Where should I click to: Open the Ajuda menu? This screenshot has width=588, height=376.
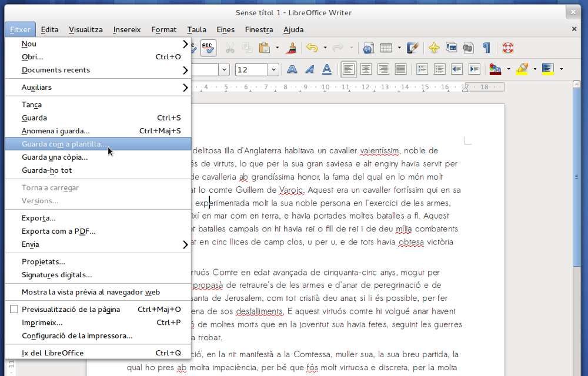point(293,29)
